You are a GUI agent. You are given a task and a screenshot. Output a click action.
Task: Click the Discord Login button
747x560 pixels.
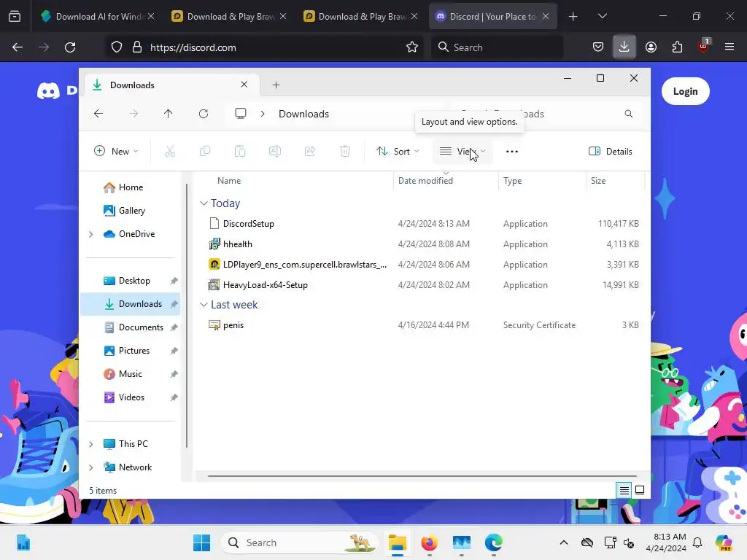pos(685,91)
